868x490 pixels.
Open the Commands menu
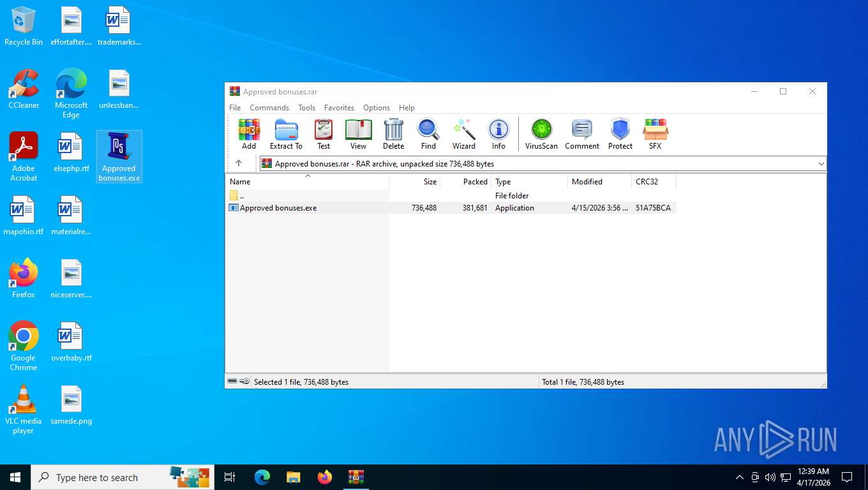(x=269, y=108)
